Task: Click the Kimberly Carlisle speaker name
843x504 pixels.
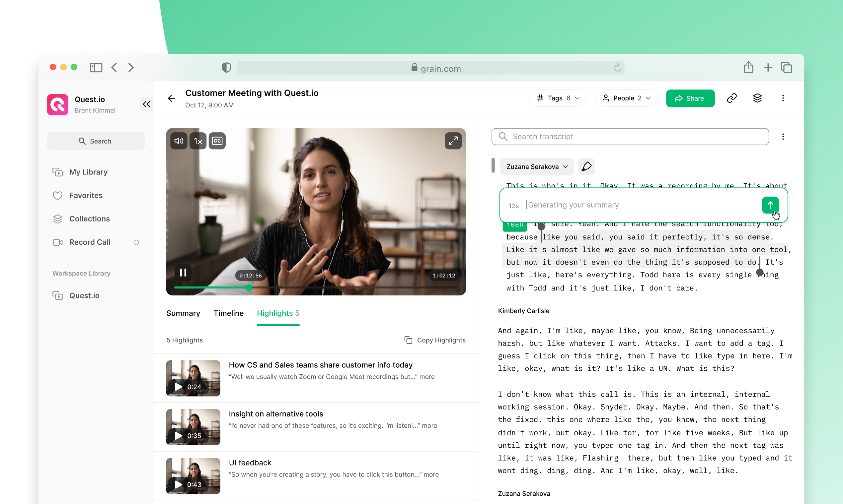Action: tap(523, 311)
